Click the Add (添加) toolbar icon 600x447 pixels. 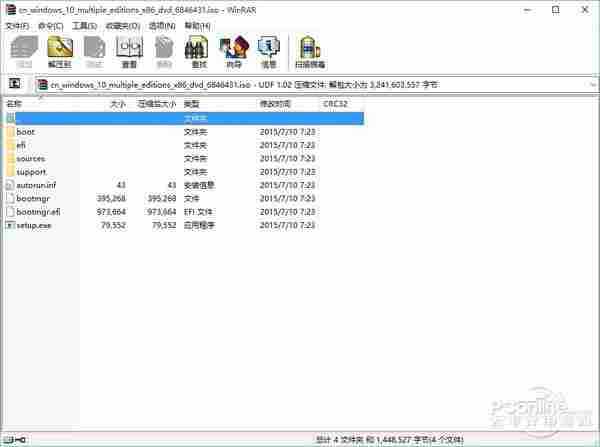[24, 50]
